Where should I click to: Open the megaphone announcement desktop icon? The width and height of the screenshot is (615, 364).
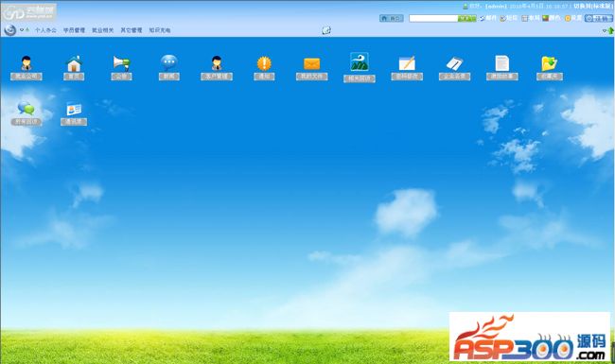(x=121, y=63)
